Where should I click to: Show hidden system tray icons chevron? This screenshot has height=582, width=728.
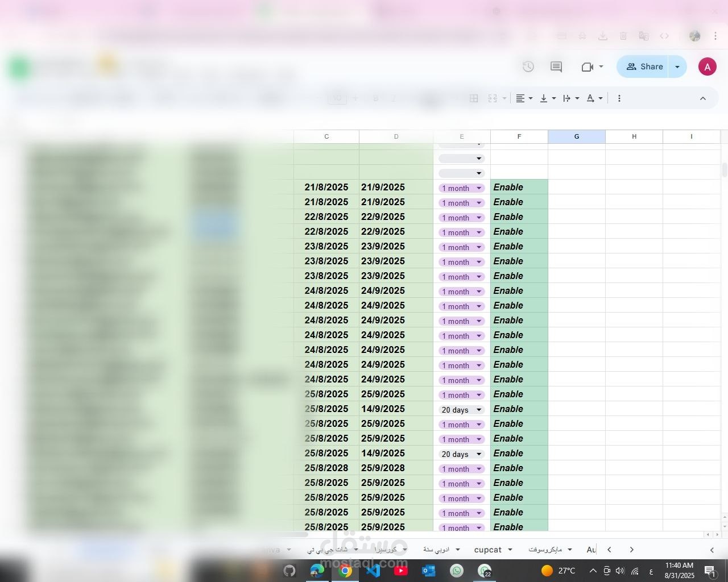point(593,571)
